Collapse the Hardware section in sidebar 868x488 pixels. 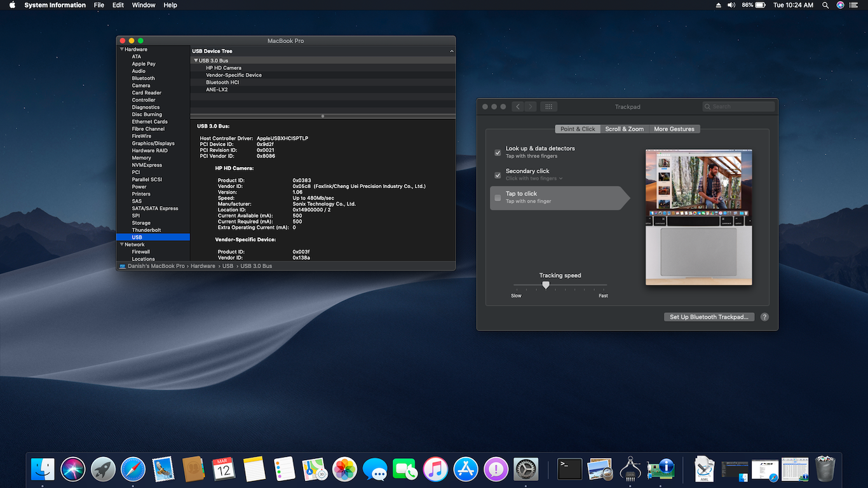click(122, 49)
